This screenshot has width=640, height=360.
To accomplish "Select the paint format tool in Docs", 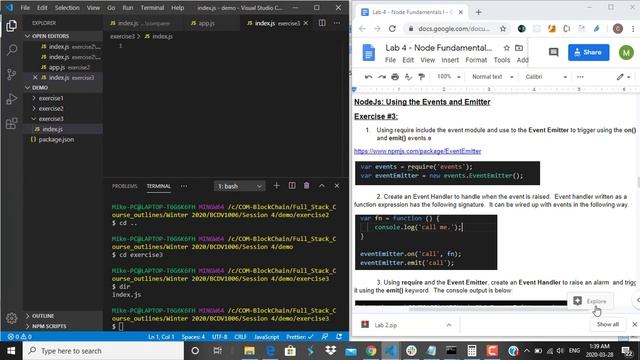I will point(421,77).
